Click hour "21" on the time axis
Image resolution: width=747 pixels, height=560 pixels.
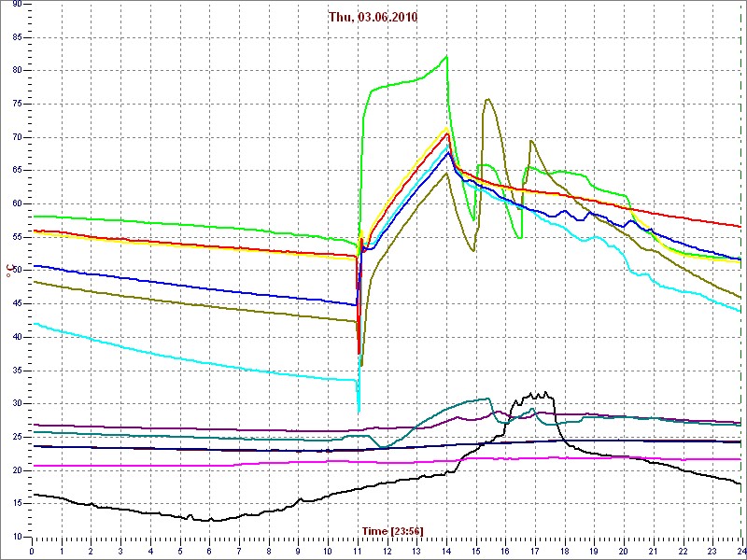point(652,552)
